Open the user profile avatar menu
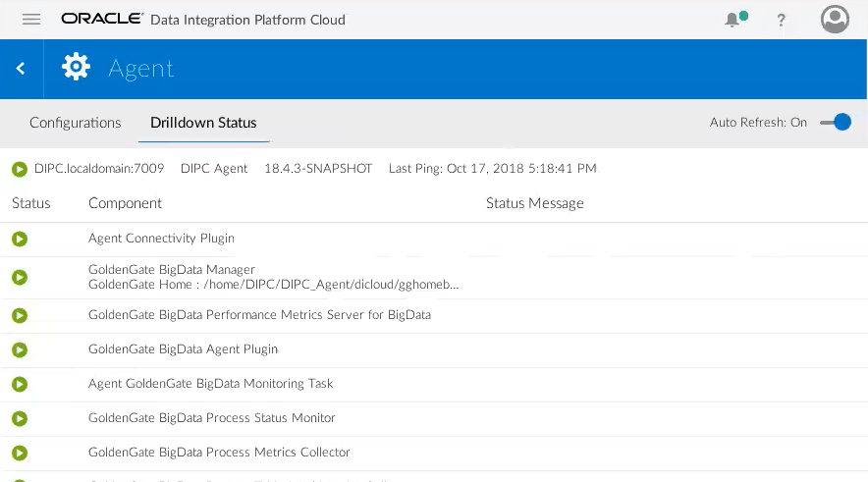 835,20
